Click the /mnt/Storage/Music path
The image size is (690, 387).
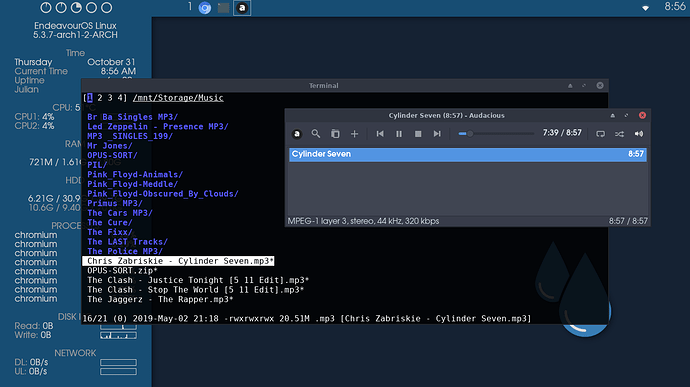[x=178, y=98]
